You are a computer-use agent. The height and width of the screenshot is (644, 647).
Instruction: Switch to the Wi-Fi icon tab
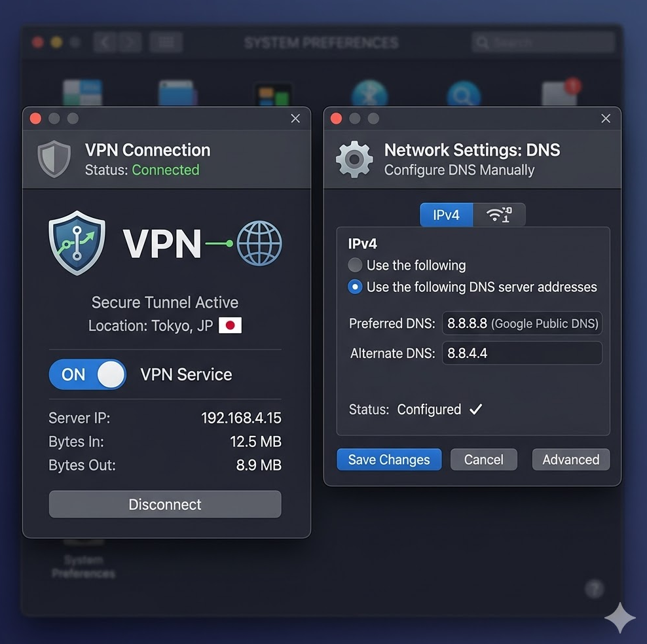(x=499, y=215)
